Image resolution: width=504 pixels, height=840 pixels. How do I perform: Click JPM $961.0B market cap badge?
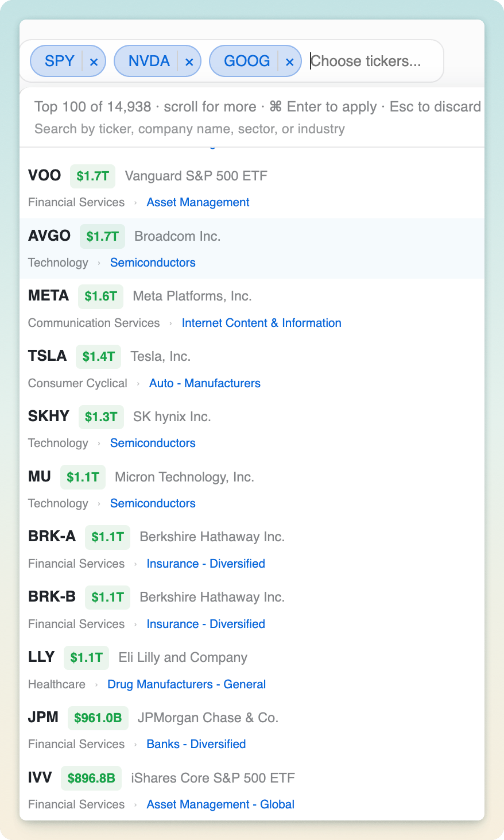(98, 718)
